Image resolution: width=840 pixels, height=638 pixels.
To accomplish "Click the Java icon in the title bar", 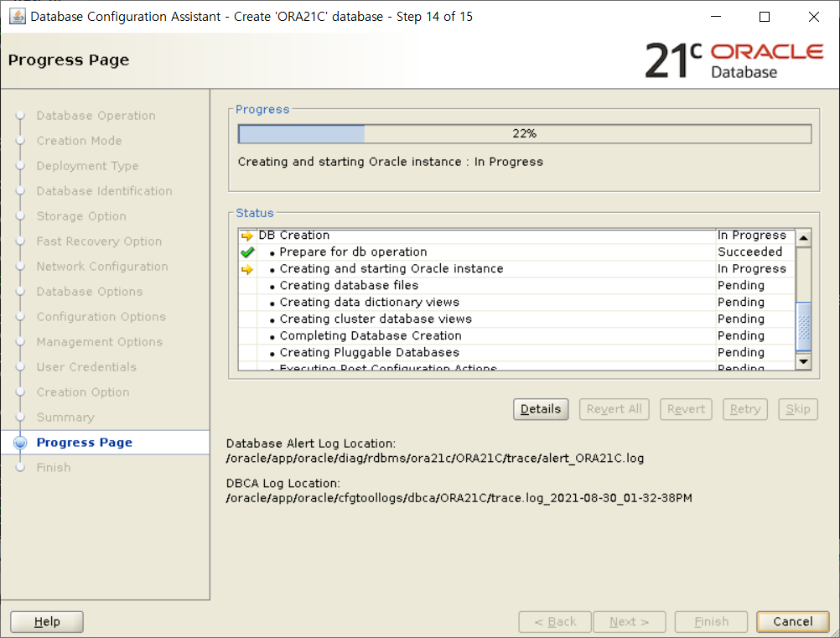I will [x=17, y=16].
